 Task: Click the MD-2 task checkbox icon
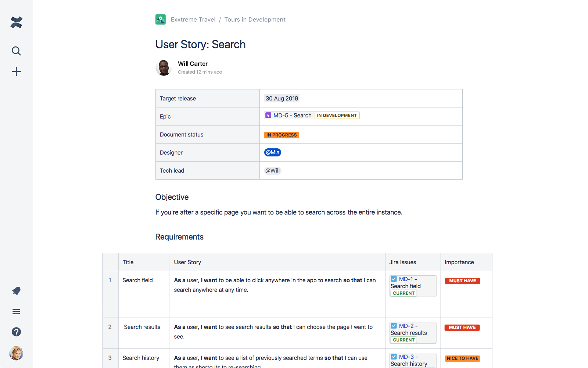coord(394,326)
